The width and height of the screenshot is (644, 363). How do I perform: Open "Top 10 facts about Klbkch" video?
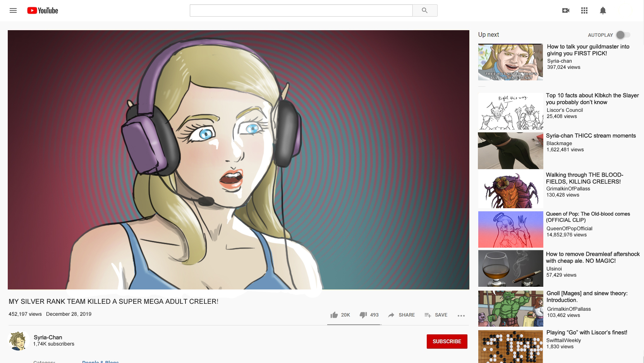point(592,99)
